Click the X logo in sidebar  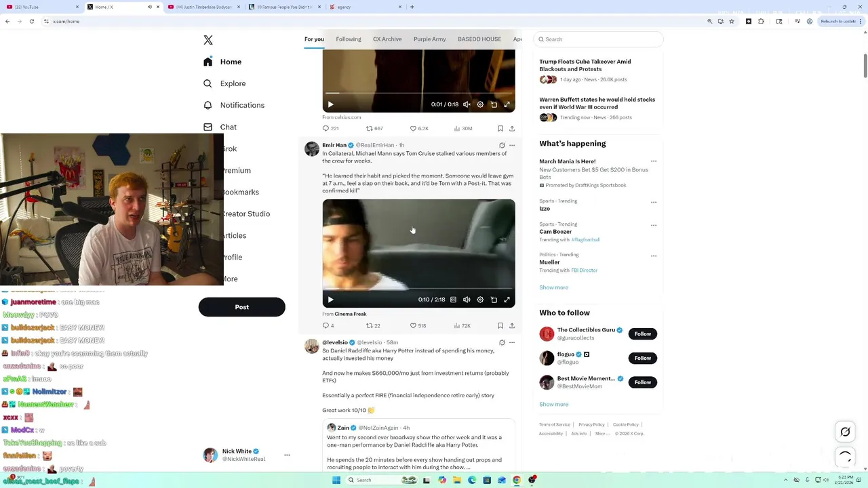click(208, 40)
